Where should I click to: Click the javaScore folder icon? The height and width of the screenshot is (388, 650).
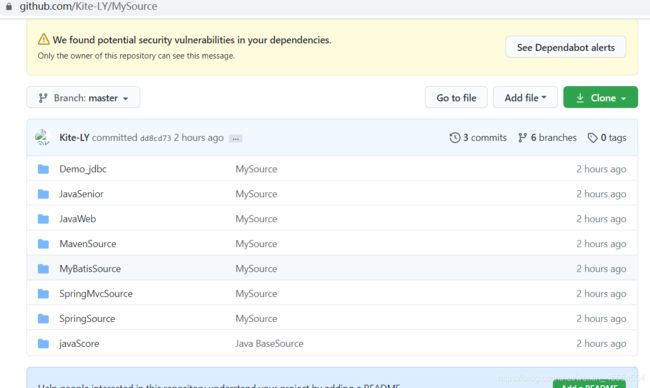[x=43, y=343]
